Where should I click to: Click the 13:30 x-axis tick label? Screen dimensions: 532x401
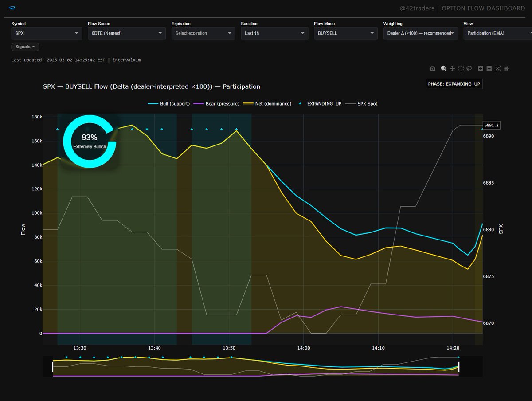(x=80, y=348)
